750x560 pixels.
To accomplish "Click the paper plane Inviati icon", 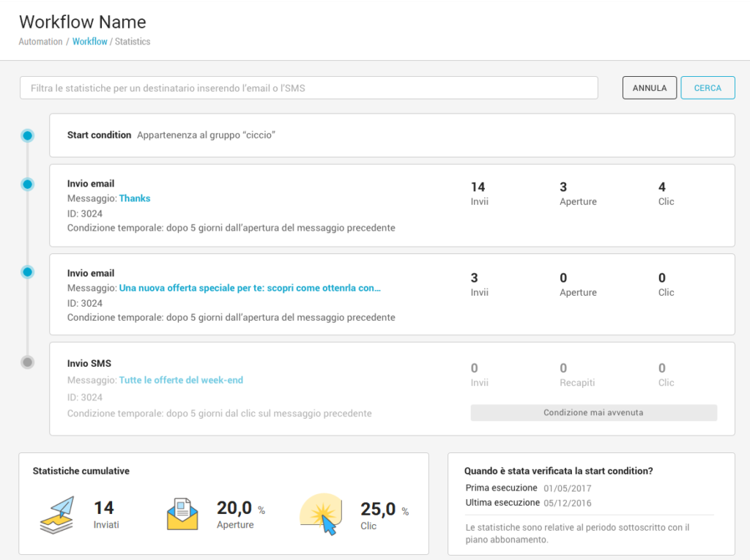I will click(57, 515).
